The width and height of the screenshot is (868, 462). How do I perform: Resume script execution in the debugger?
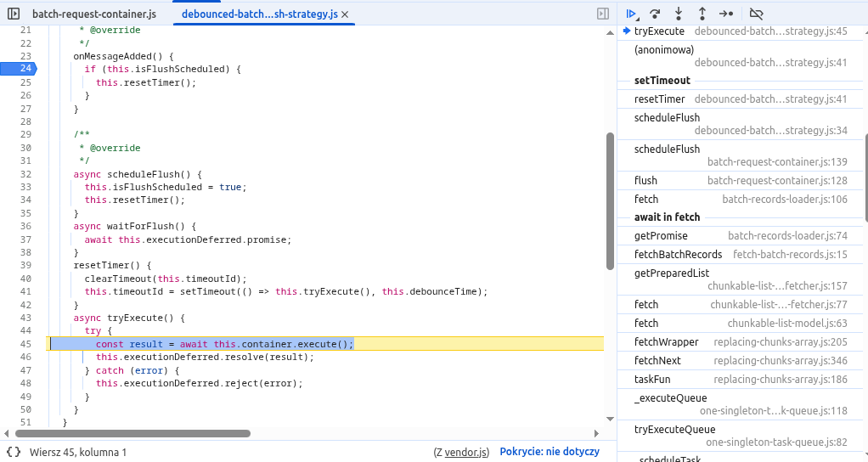[x=631, y=14]
